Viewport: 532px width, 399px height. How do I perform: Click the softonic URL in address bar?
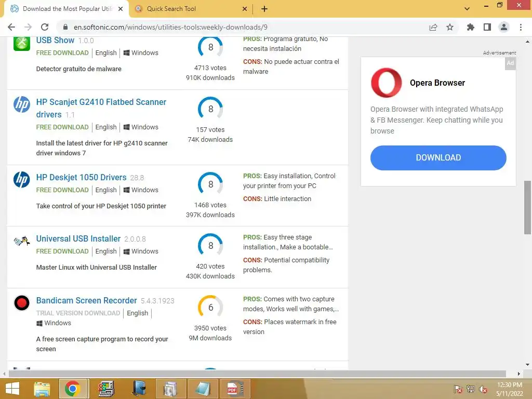(170, 27)
